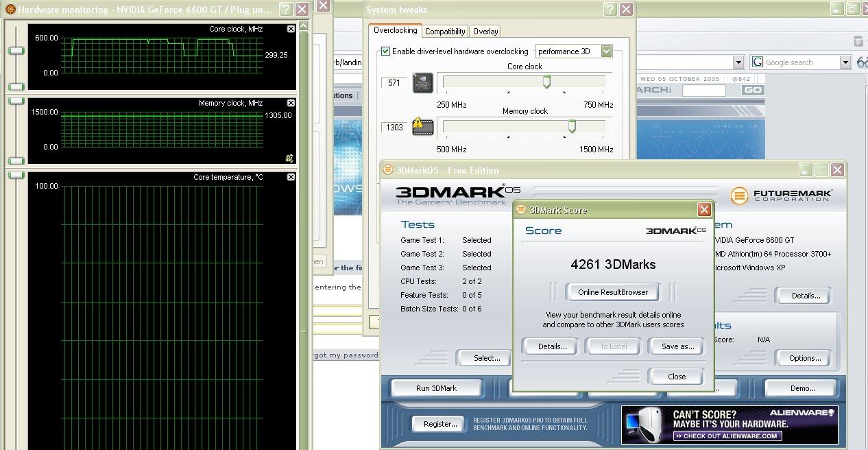
Task: Click the webpage search text box
Action: click(x=703, y=90)
